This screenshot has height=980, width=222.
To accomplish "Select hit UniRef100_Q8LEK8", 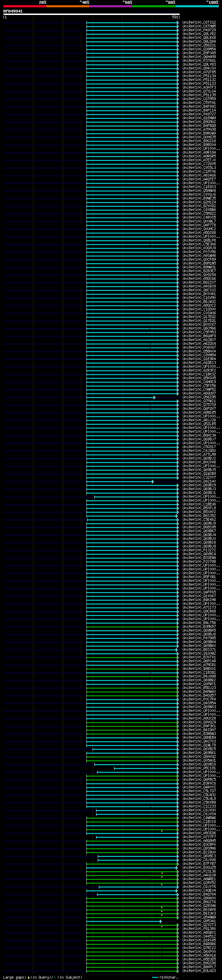I will pos(199,38).
